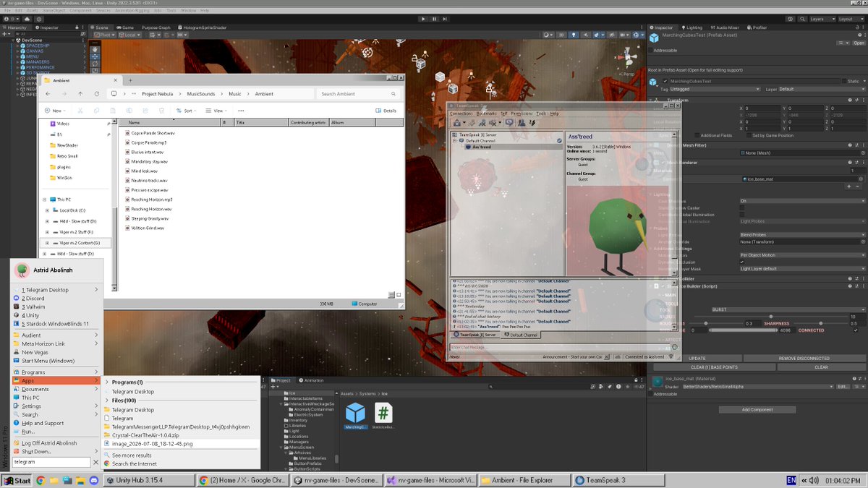Click EN language indicator in tray

[792, 480]
